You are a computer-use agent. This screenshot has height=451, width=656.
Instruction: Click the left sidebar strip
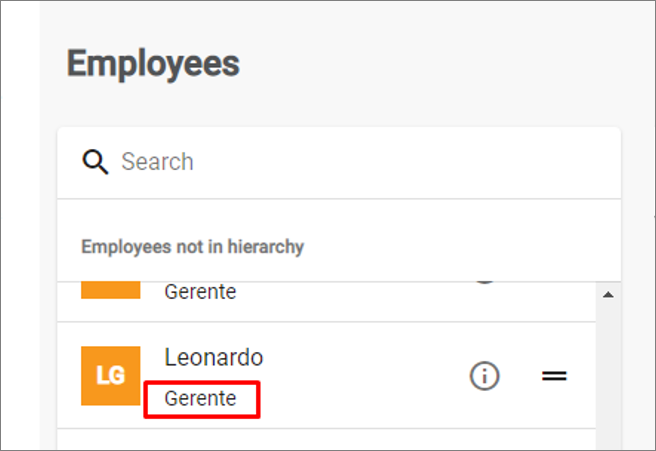click(20, 226)
